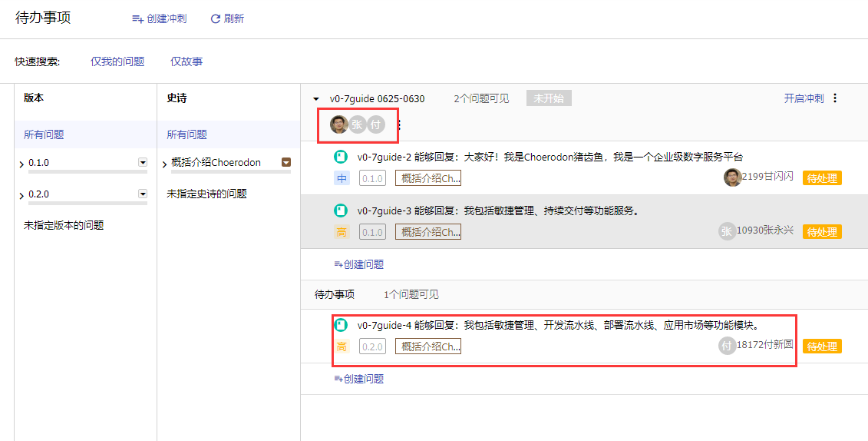Click assignee avatar of 2199甘闪闪
The image size is (868, 441).
732,177
